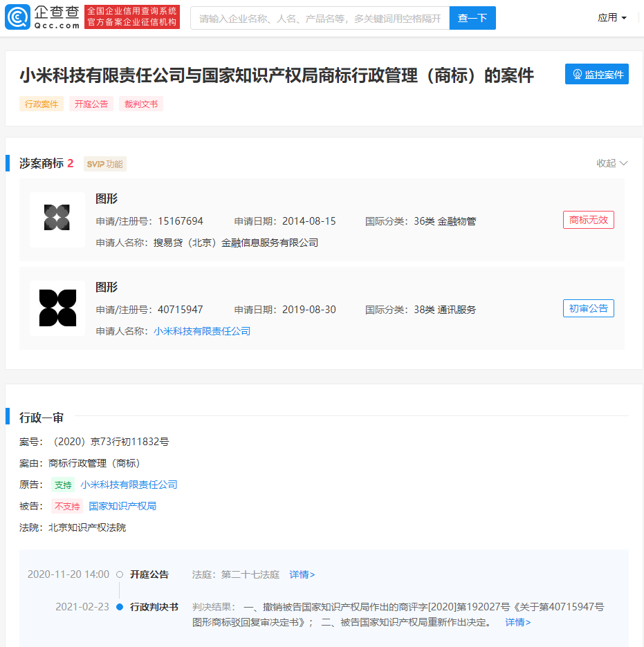The image size is (644, 647).
Task: Open 详情 link for 行政判决书
Action: [x=517, y=622]
